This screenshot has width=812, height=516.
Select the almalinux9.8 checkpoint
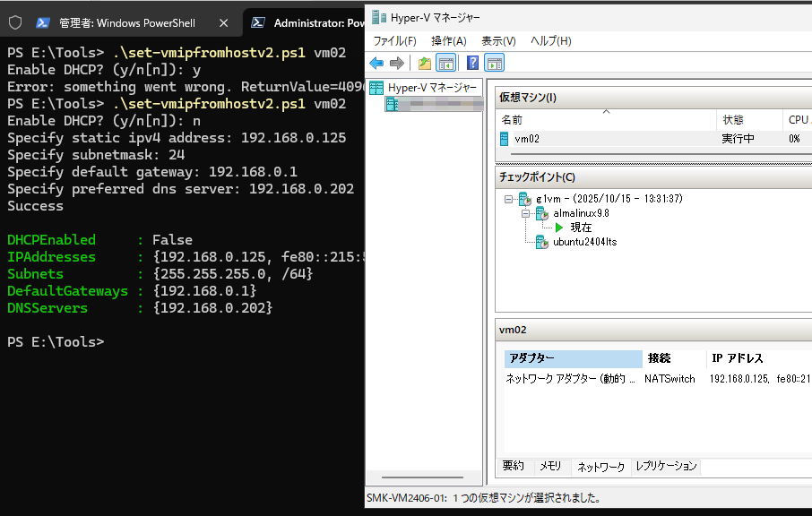[581, 213]
